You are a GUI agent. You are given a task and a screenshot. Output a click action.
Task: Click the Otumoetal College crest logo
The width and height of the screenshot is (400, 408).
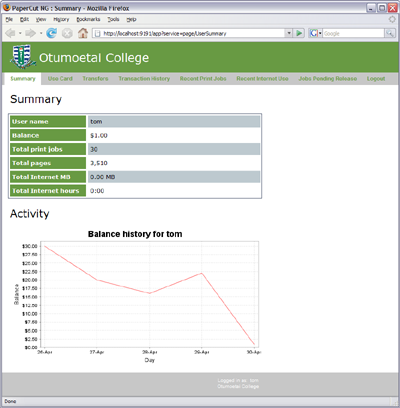pos(22,57)
